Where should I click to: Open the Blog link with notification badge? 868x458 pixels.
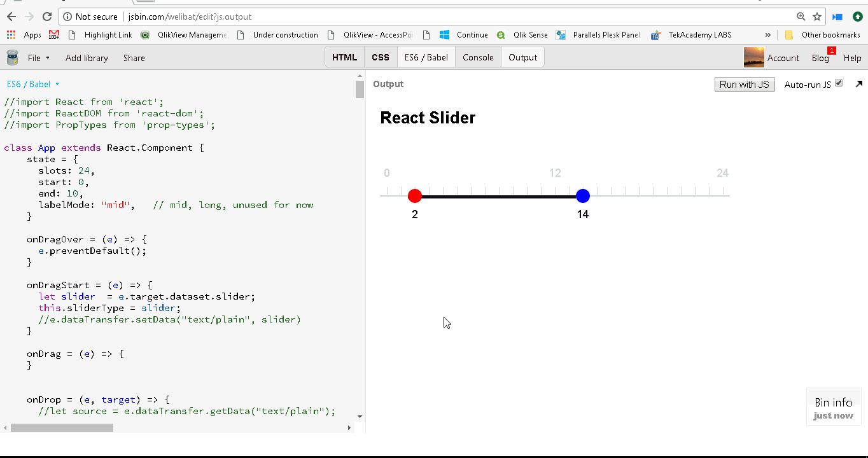tap(820, 58)
